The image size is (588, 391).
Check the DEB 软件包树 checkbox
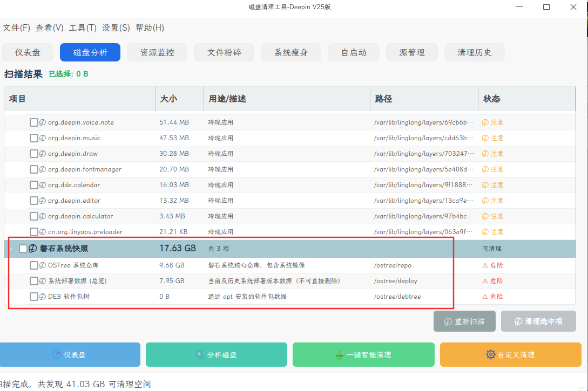tap(34, 297)
